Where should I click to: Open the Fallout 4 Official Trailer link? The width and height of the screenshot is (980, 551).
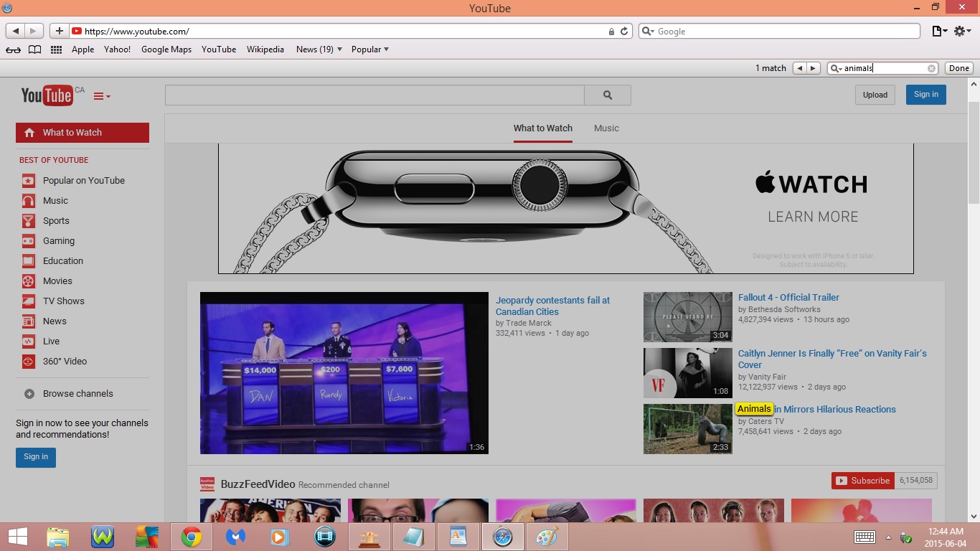coord(788,298)
